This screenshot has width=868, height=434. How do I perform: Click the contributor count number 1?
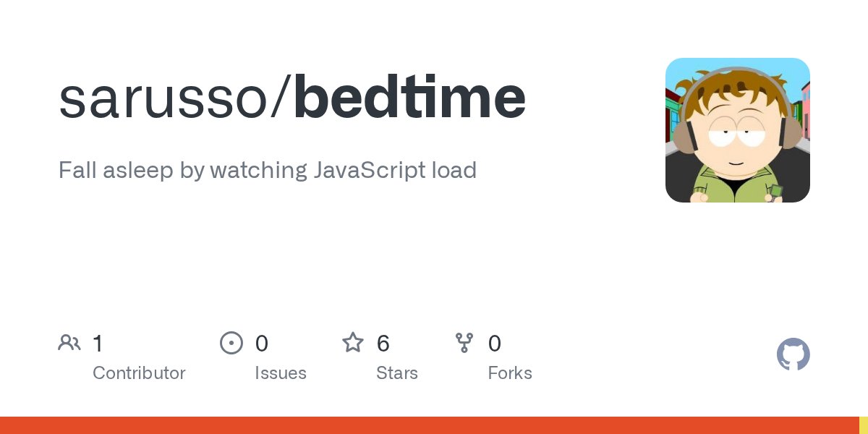click(98, 343)
